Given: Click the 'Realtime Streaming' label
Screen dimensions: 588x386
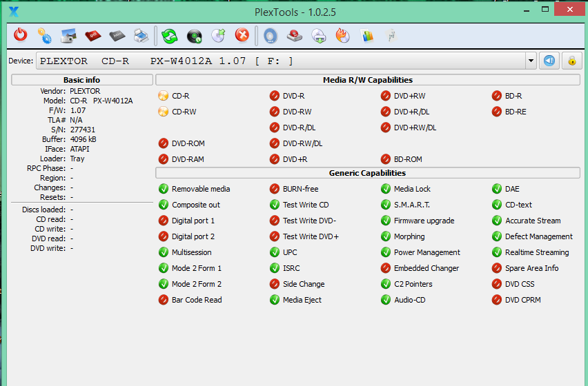Looking at the screenshot, I should [x=537, y=252].
